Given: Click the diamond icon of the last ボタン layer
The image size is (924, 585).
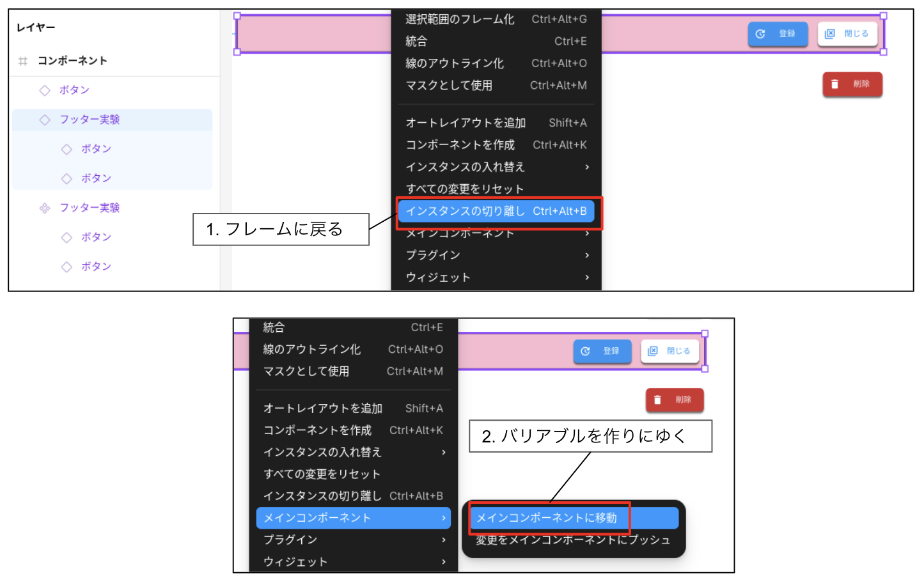Looking at the screenshot, I should click(x=67, y=267).
